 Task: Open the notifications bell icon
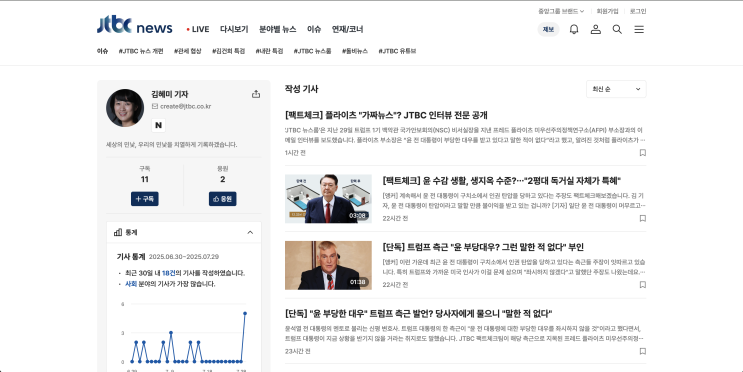tap(574, 29)
